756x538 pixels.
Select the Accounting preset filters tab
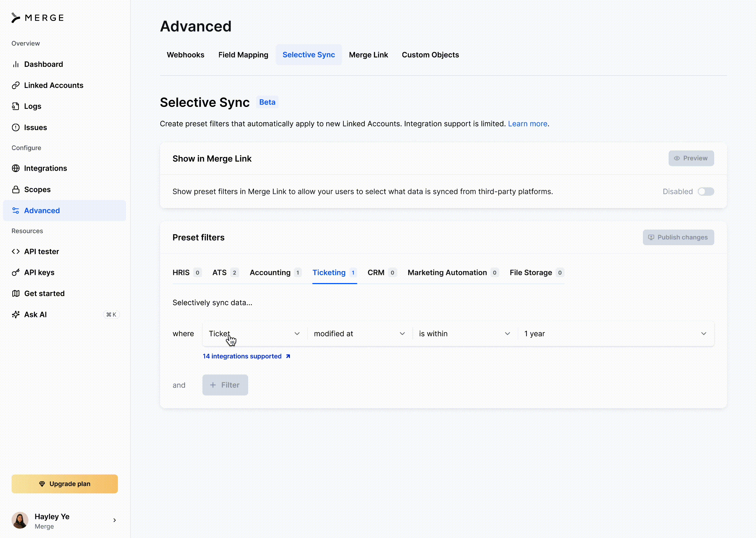coord(276,273)
